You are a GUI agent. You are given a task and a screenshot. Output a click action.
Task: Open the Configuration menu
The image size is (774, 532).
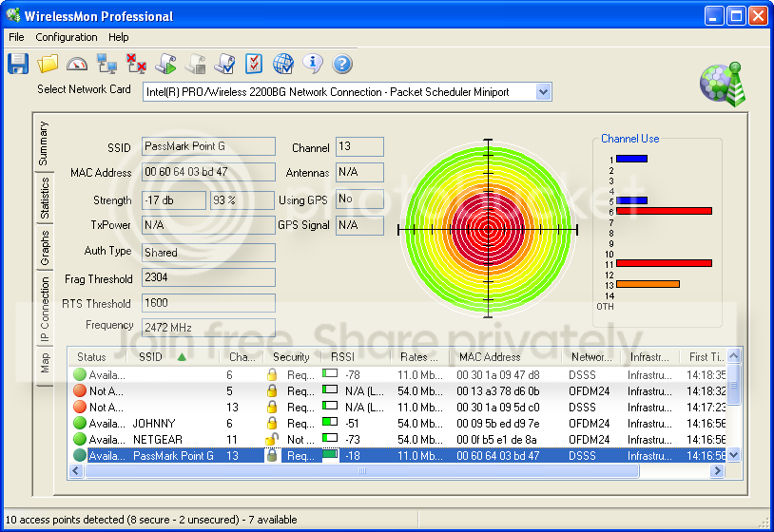click(67, 37)
